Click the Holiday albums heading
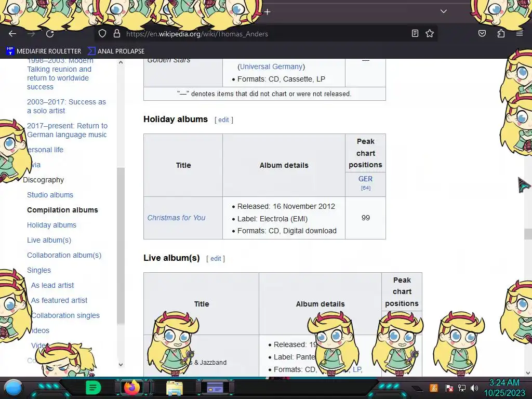 [176, 119]
